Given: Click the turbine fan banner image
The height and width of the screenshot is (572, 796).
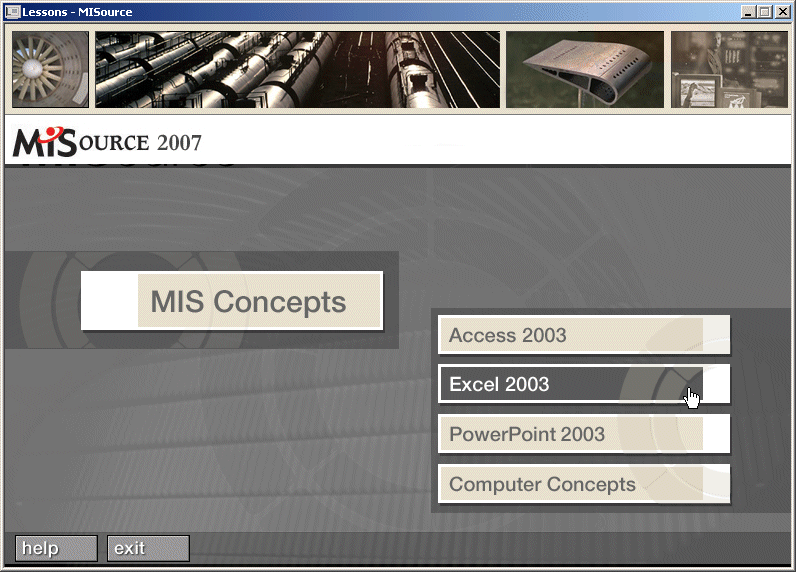Looking at the screenshot, I should point(50,70).
